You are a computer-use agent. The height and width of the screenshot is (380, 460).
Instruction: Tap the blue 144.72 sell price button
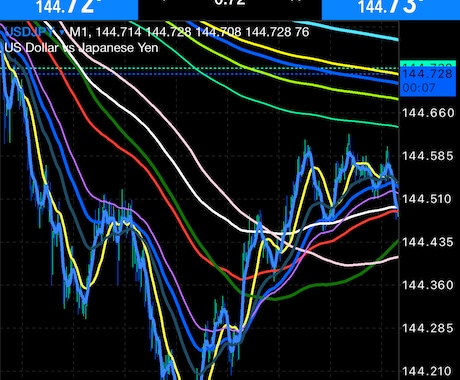pyautogui.click(x=69, y=9)
